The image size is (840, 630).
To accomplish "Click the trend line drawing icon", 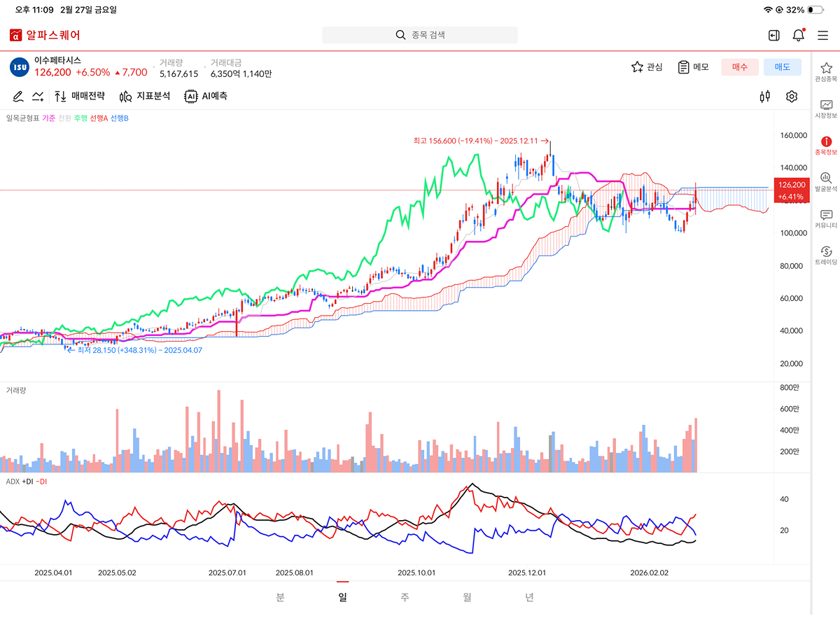I will 38,97.
